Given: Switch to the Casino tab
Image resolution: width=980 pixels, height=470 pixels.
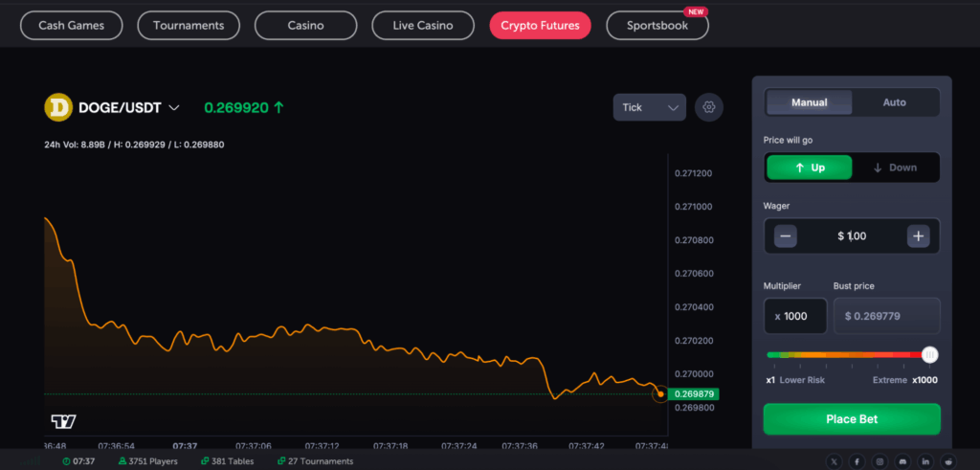Looking at the screenshot, I should click(305, 26).
